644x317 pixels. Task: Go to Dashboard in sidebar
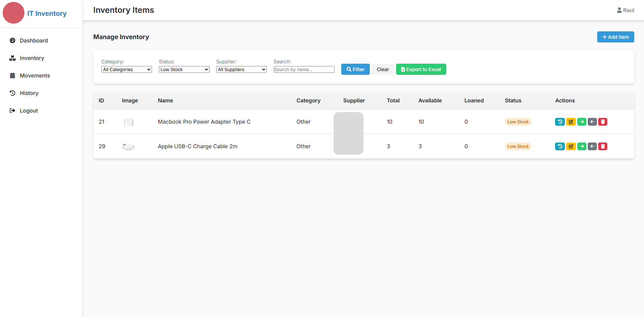tap(34, 40)
